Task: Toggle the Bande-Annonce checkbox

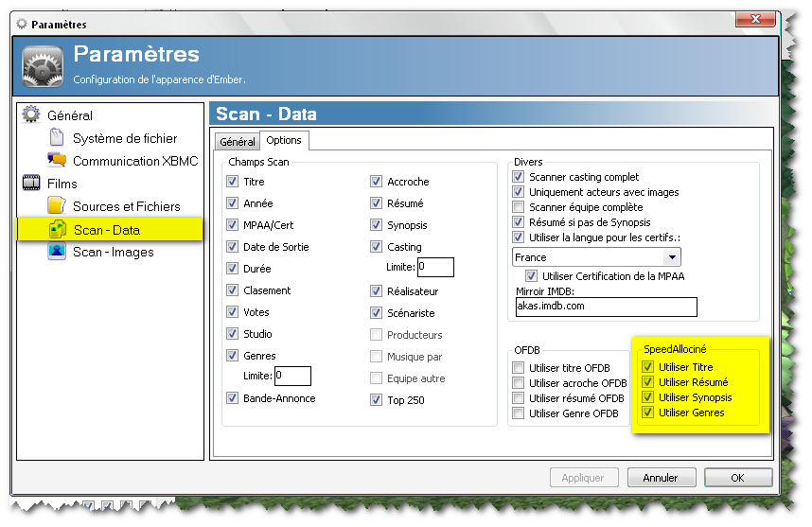Action: tap(232, 398)
